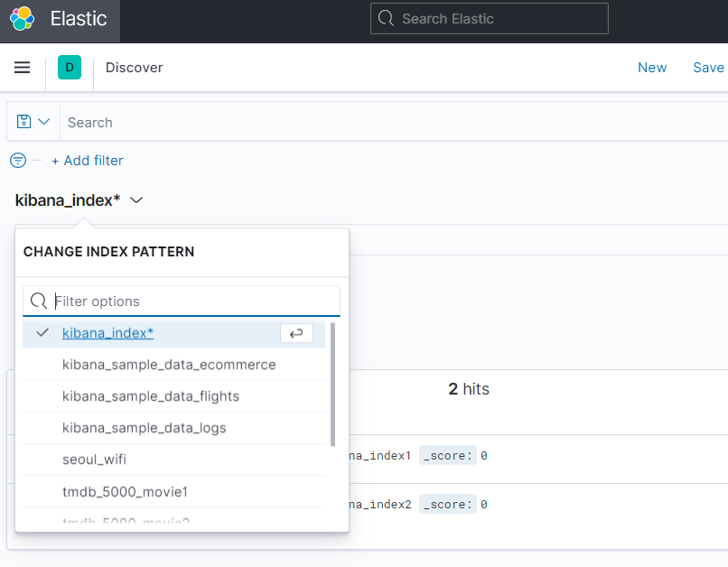728x567 pixels.
Task: Open the hamburger navigation menu
Action: click(22, 68)
